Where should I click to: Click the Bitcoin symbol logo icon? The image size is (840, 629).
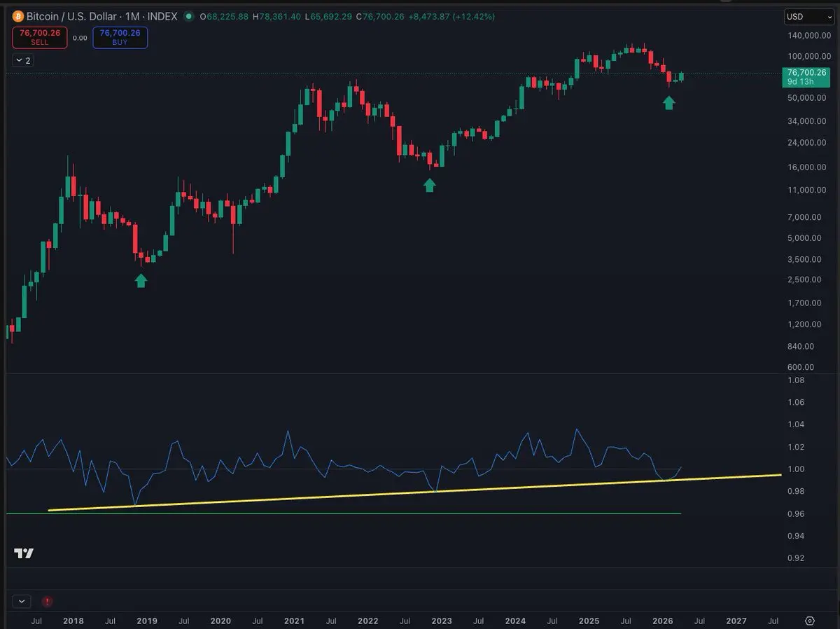coord(14,16)
